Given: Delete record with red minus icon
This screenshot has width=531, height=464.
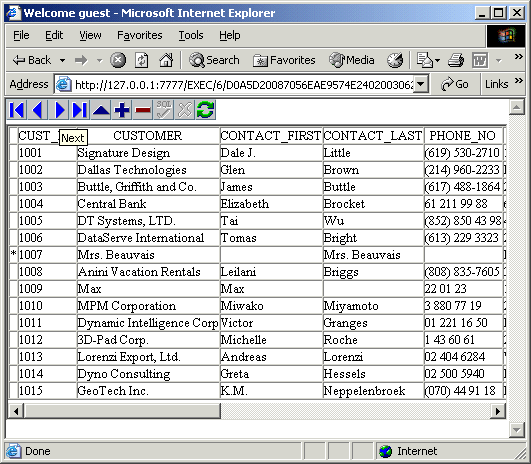Looking at the screenshot, I should [x=143, y=110].
